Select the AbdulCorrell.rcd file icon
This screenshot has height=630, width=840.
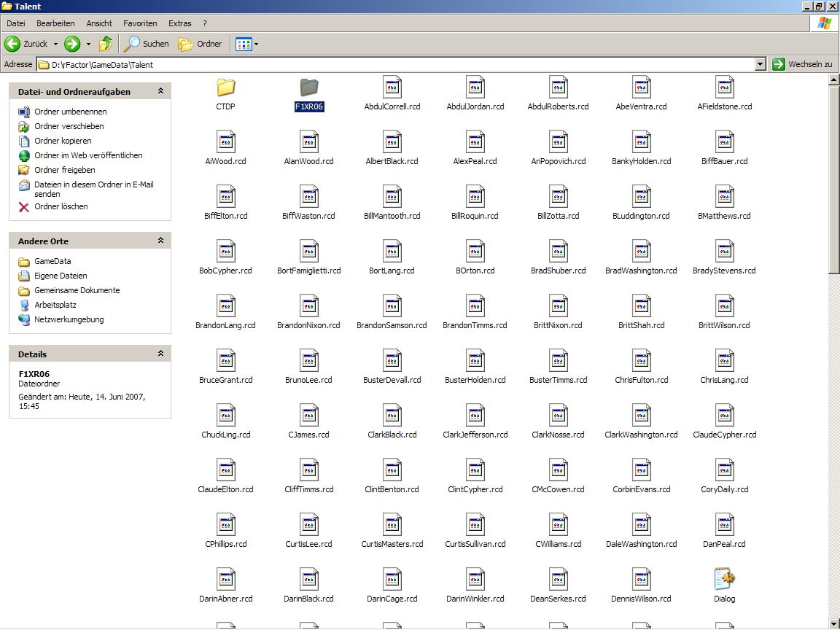(392, 87)
